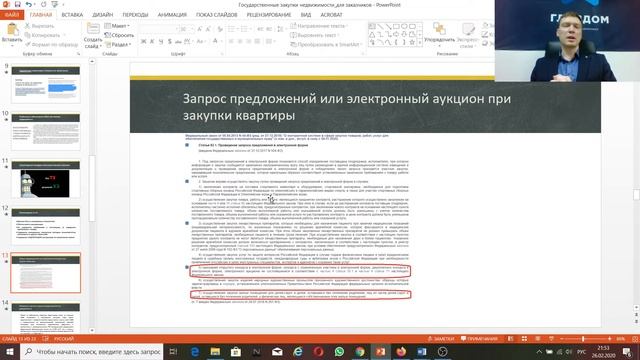Click the Вставить (Paste) clipboard icon
Screen dimensions: 640x360
(x=12, y=29)
